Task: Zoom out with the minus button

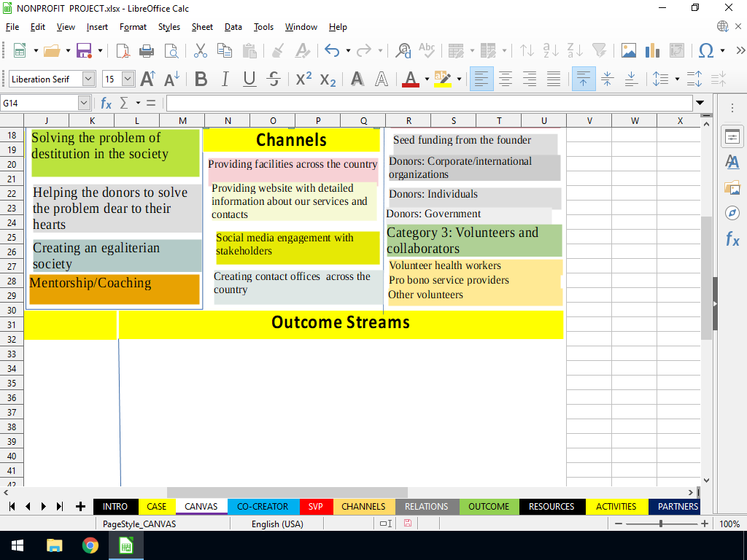Action: click(x=619, y=524)
